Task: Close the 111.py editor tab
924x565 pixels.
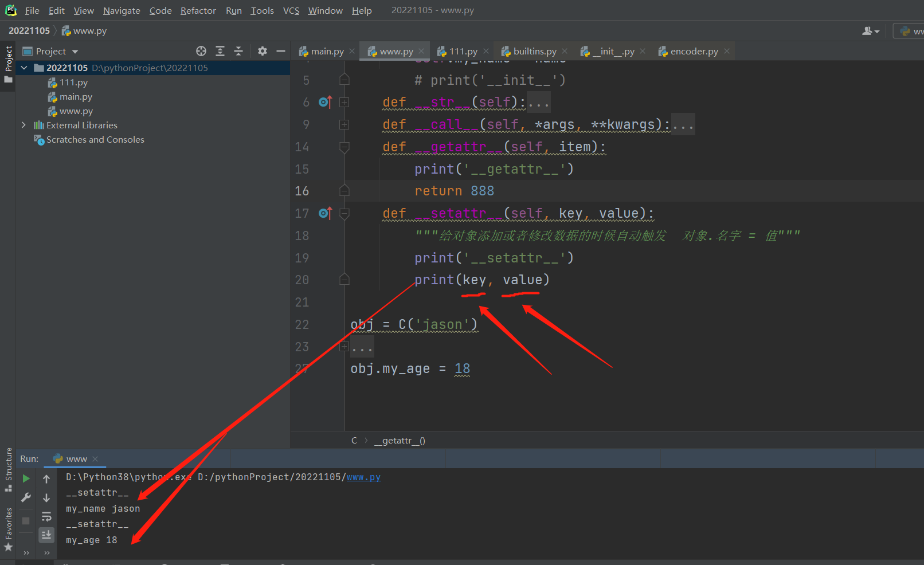Action: pyautogui.click(x=486, y=52)
